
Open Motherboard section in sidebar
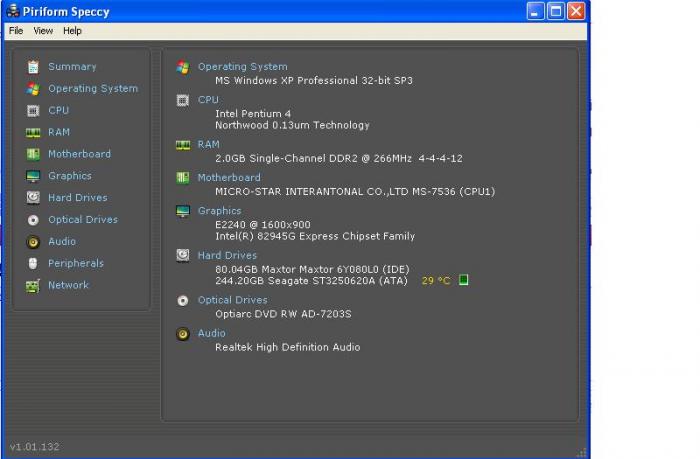(x=79, y=154)
